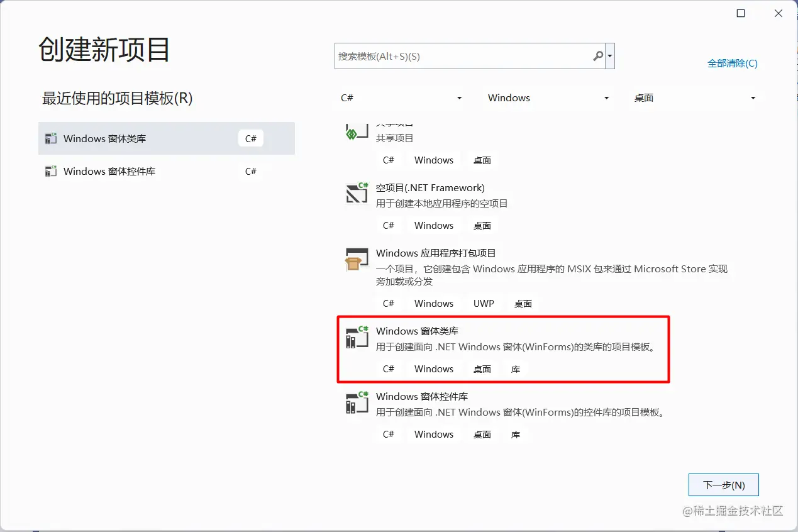Viewport: 798px width, 532px height.
Task: Select the UWP tag under Windows 应用程序打包项目
Action: tap(483, 303)
